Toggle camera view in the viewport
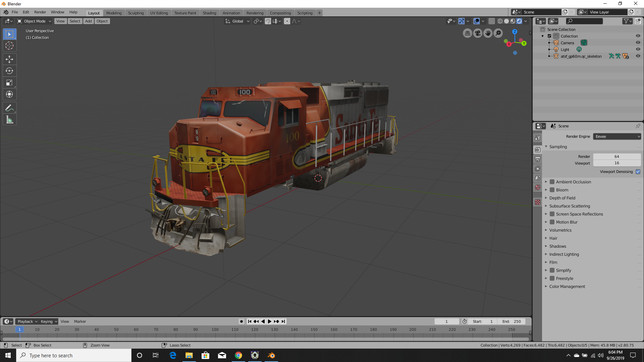This screenshot has height=362, width=644. tap(478, 33)
